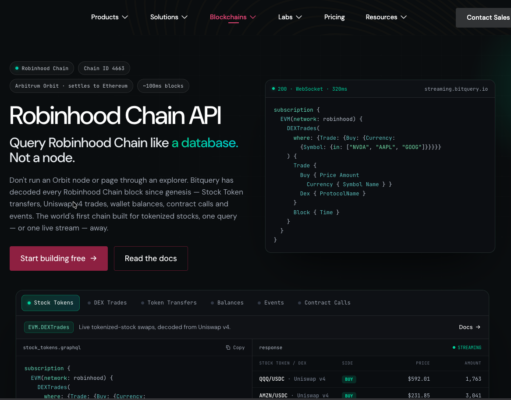511x400 pixels.
Task: Select the Stock Tokens tab
Action: [50, 303]
